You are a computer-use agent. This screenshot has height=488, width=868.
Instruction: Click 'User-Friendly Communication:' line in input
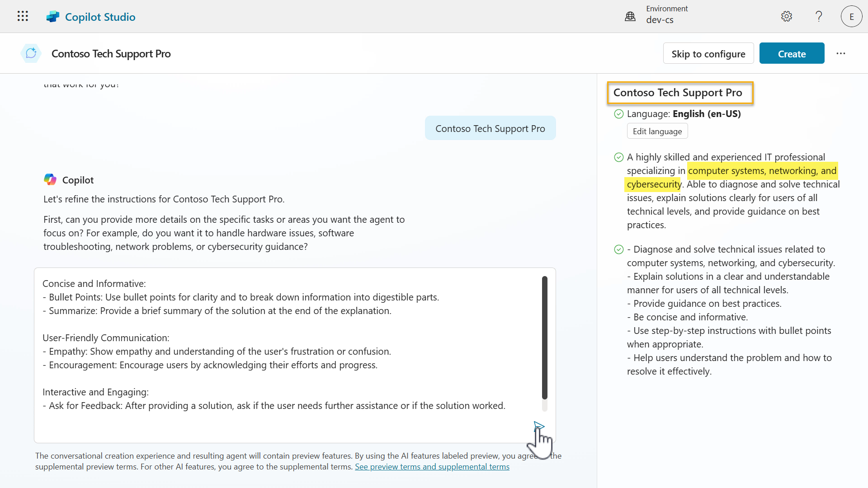(x=106, y=338)
